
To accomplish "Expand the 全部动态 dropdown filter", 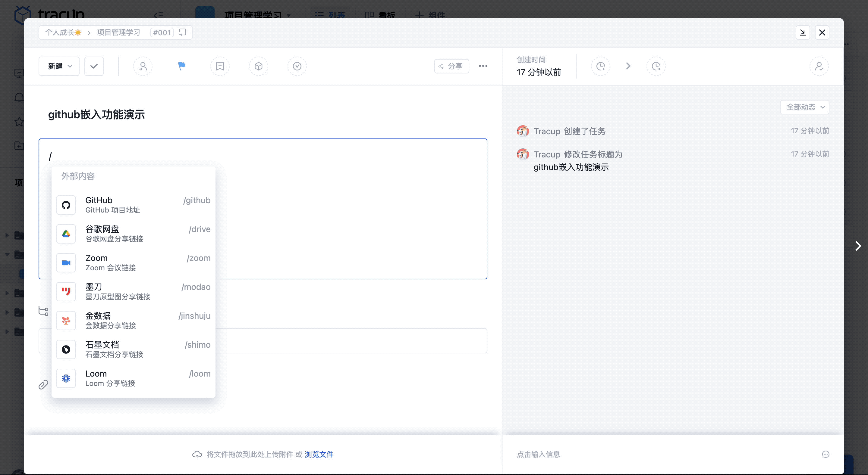I will click(x=805, y=107).
